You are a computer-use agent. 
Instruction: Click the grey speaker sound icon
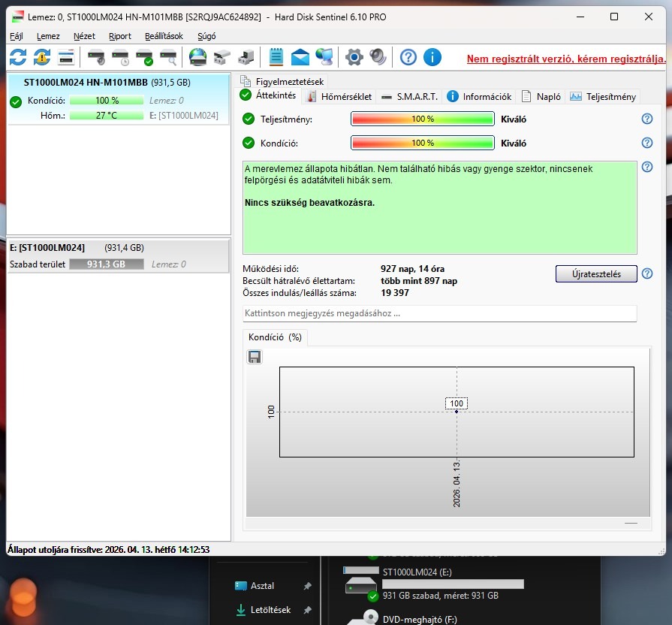click(x=378, y=57)
